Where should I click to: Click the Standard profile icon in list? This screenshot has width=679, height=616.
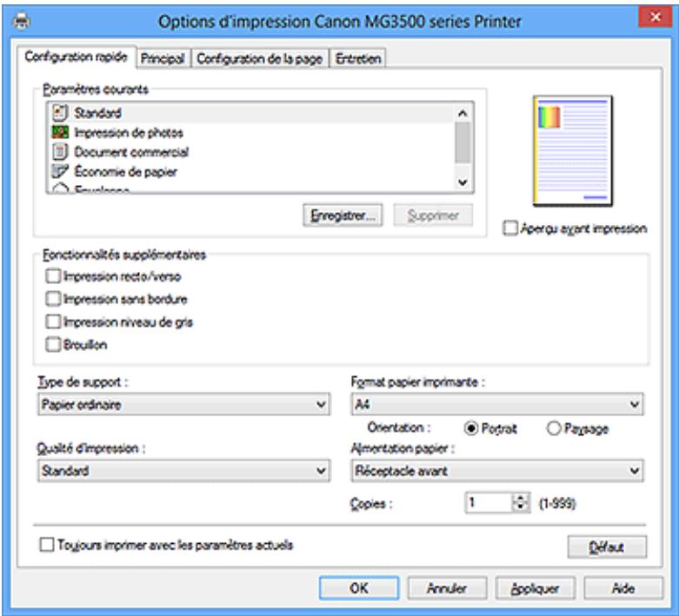[60, 113]
